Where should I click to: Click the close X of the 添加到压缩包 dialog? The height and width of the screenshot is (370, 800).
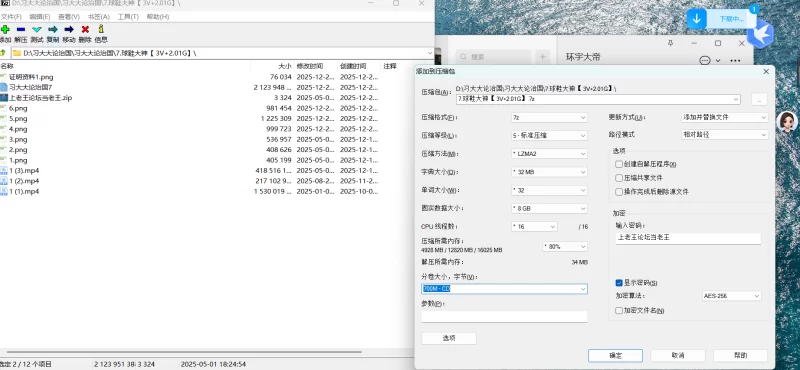[x=766, y=71]
